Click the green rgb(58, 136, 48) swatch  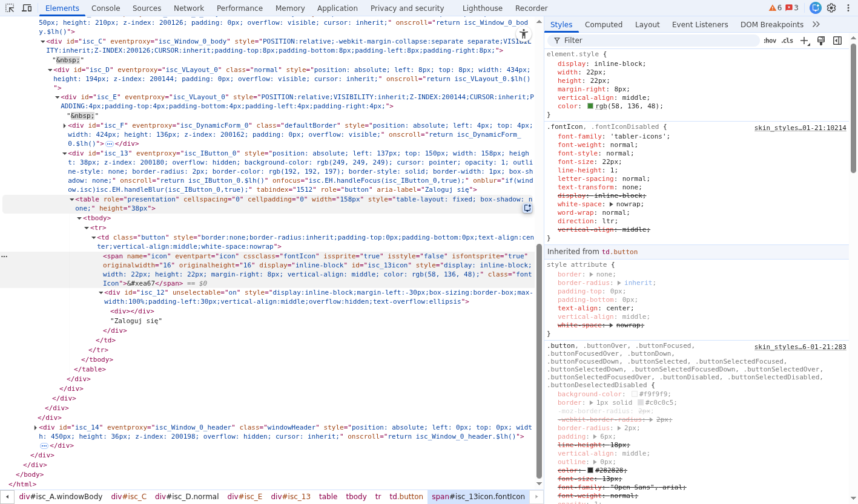point(590,106)
